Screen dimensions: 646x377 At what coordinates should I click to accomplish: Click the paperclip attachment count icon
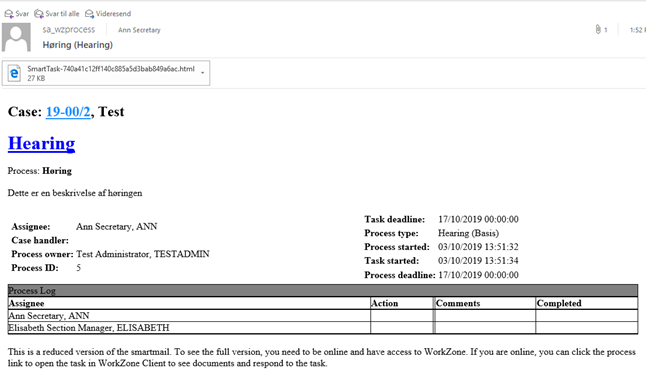[x=598, y=30]
